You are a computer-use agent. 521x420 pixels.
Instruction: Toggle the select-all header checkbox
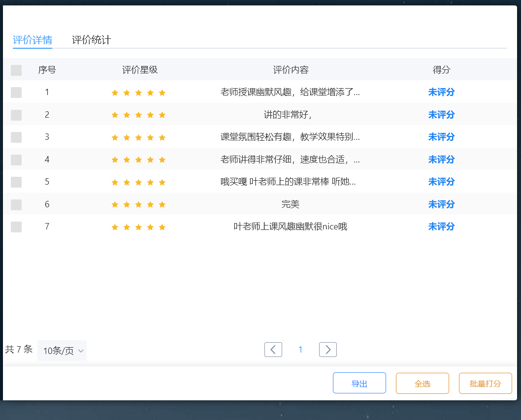[x=16, y=70]
